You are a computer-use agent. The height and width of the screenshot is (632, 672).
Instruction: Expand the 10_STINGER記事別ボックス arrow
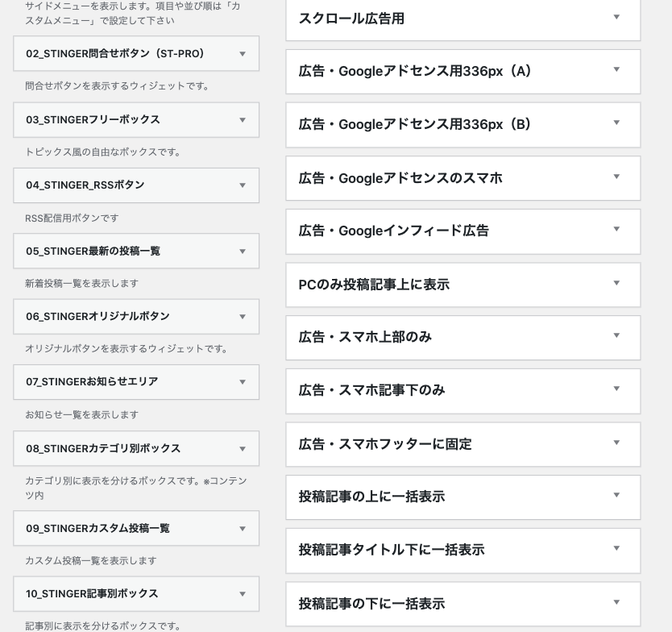click(x=243, y=594)
